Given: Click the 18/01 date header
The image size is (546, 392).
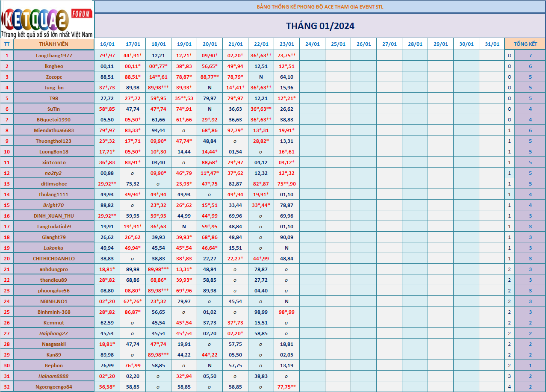Looking at the screenshot, I should pyautogui.click(x=158, y=44).
